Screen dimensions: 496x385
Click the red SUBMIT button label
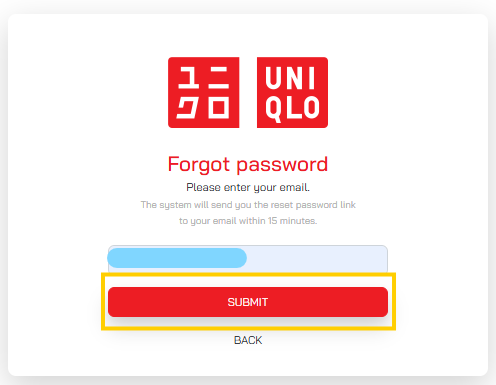coord(248,302)
